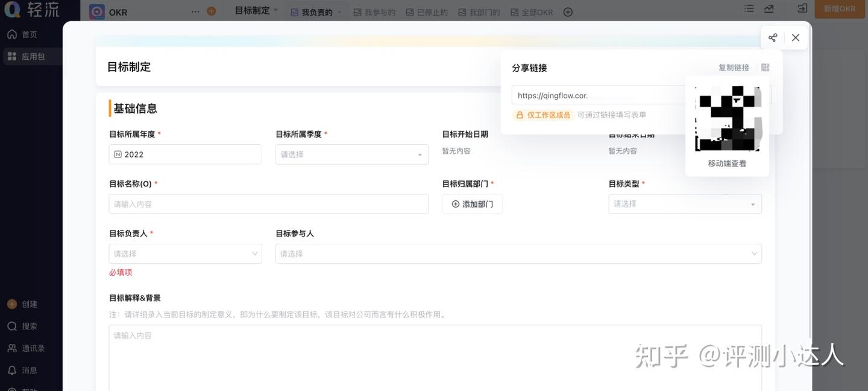Open 搜索 in sidebar
Image resolution: width=868 pixels, height=391 pixels.
22,326
